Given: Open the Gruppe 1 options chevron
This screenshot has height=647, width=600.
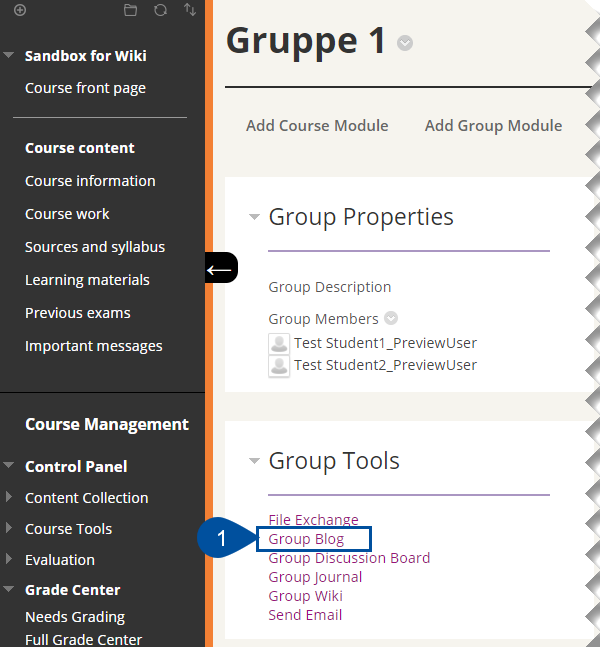Looking at the screenshot, I should (x=405, y=43).
